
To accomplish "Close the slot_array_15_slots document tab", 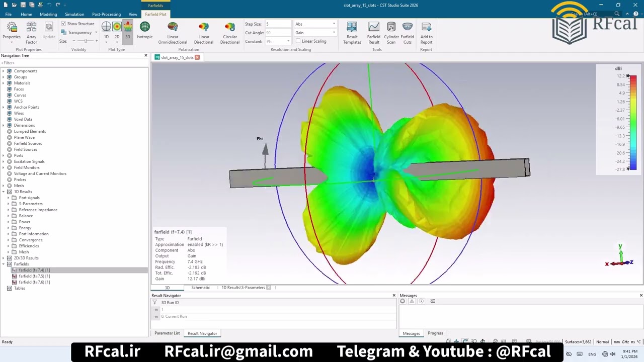I will click(197, 57).
